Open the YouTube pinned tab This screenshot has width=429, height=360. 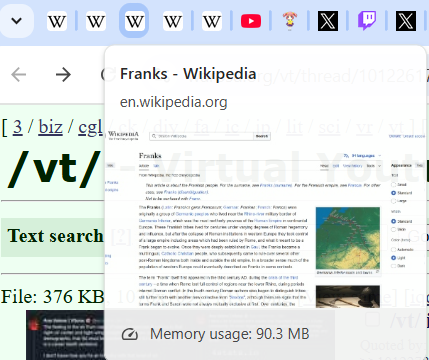point(251,21)
